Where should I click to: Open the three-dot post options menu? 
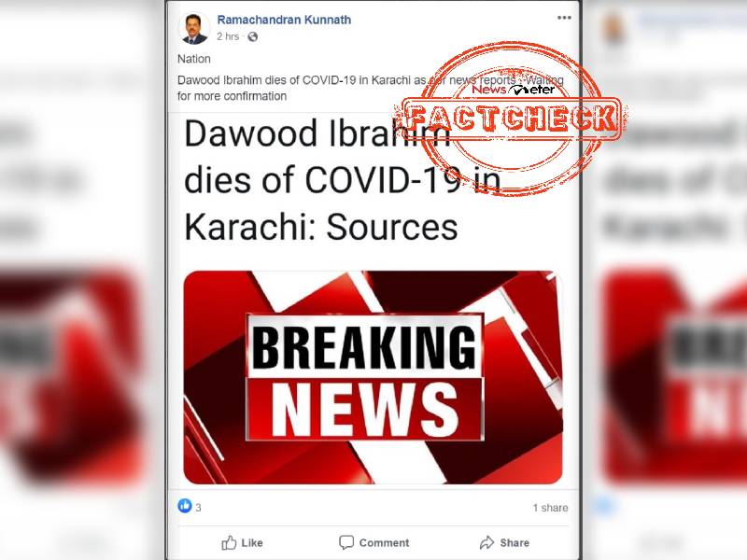[x=564, y=18]
